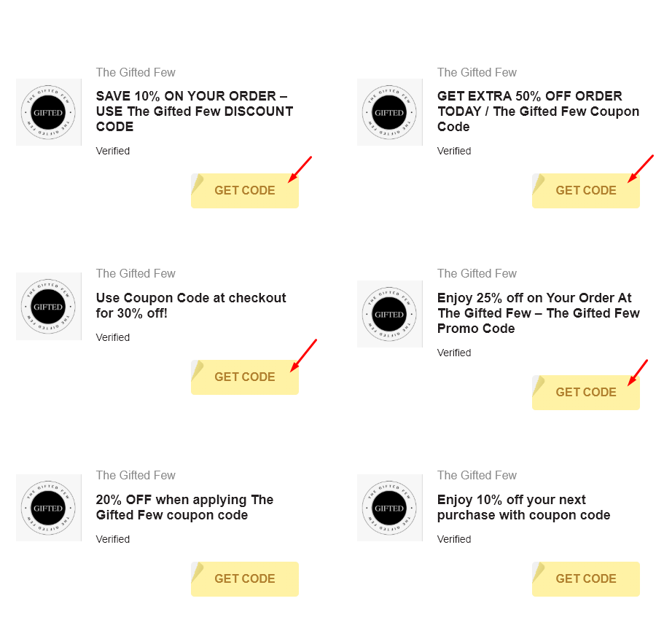The height and width of the screenshot is (644, 656).
Task: Click GET CODE for the SAVE 10% discount
Action: pos(244,190)
